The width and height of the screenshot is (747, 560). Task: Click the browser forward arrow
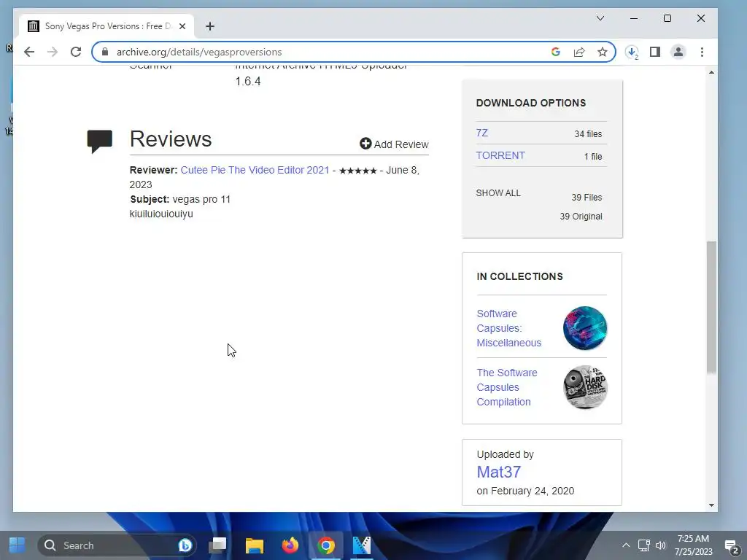pos(53,52)
